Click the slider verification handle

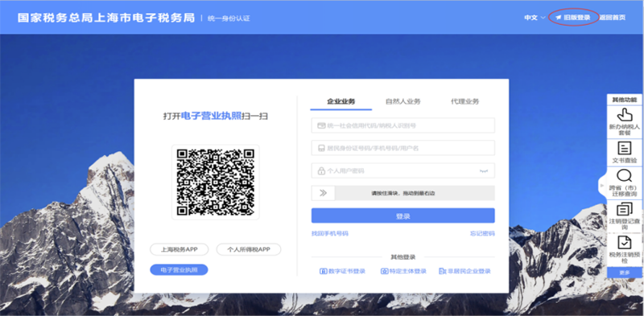tap(324, 193)
